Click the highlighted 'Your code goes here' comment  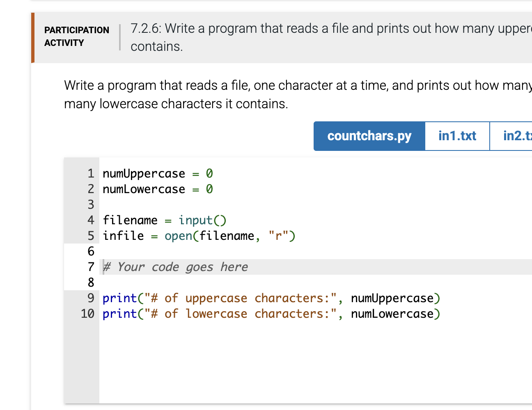(x=175, y=267)
